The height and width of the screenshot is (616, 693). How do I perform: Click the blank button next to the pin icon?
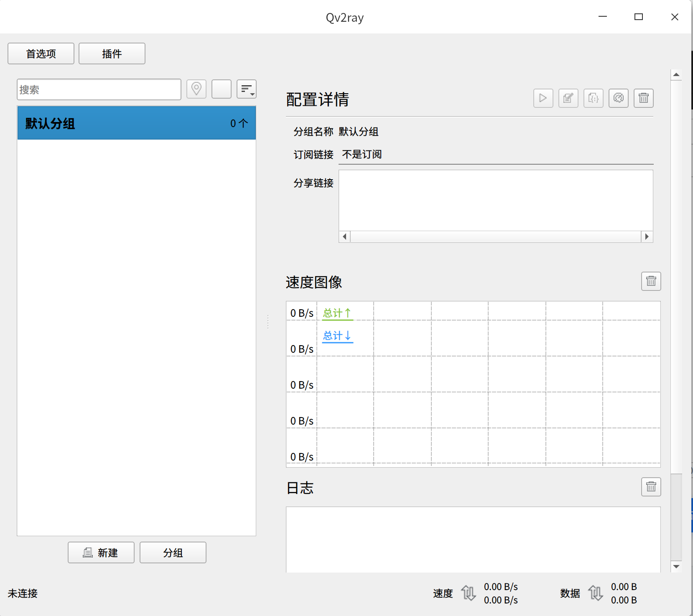point(222,89)
